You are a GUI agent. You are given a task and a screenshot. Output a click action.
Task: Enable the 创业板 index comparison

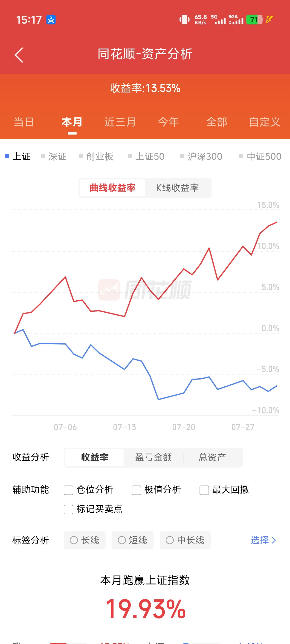point(96,156)
